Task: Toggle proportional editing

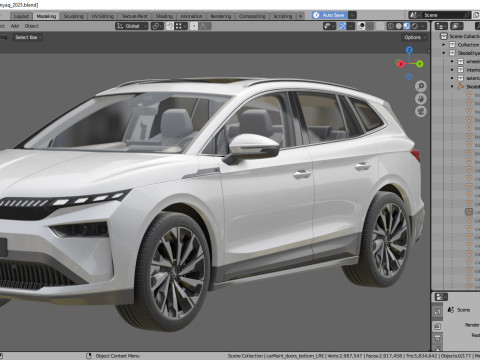Action: click(x=194, y=26)
